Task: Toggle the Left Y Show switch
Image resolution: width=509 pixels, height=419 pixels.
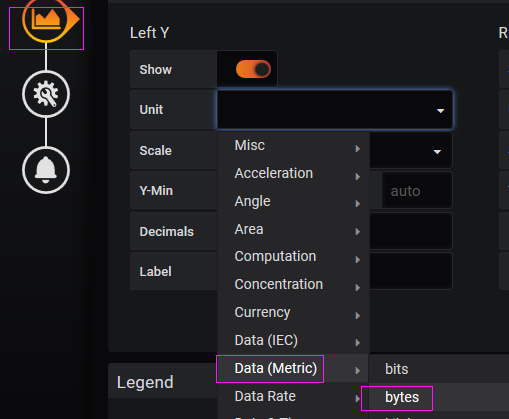Action: pos(253,69)
